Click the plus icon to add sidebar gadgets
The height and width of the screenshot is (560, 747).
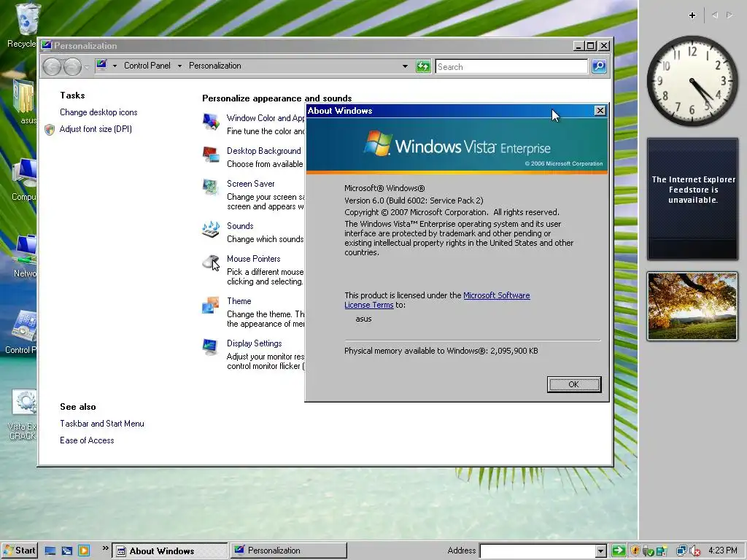[x=692, y=15]
